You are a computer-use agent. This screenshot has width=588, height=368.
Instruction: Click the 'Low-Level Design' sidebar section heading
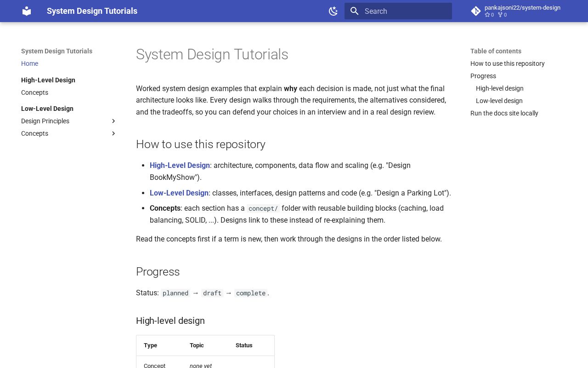click(47, 109)
